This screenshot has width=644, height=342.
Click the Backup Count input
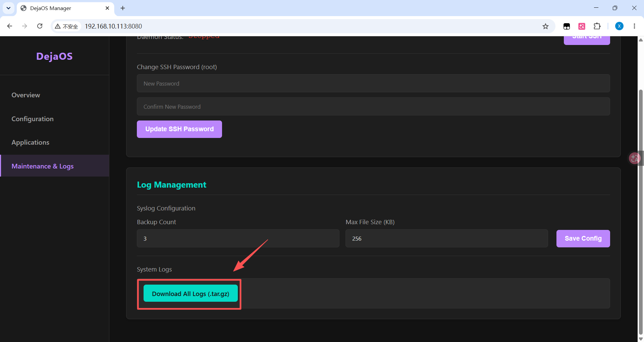(x=238, y=238)
